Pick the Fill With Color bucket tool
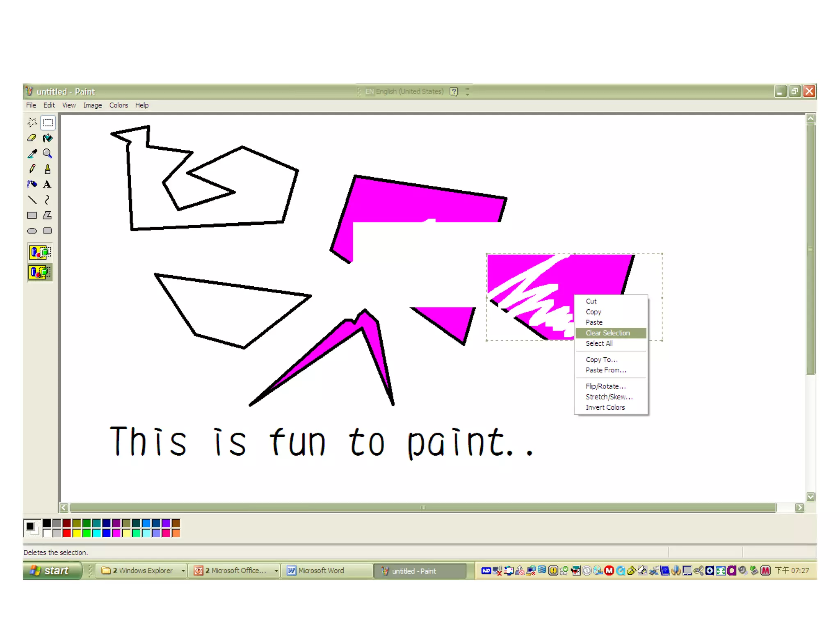This screenshot has height=630, width=840. (x=48, y=138)
